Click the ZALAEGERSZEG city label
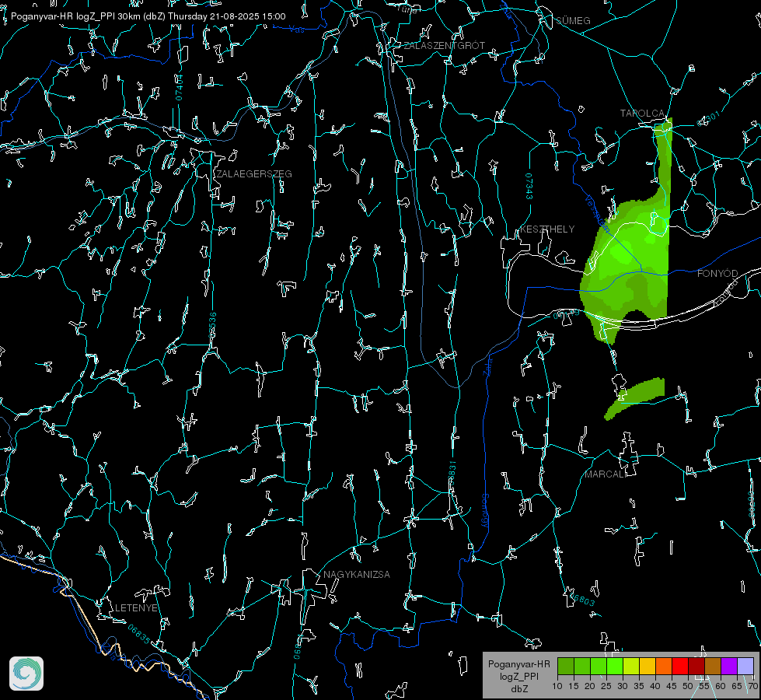The width and height of the screenshot is (761, 700). pyautogui.click(x=254, y=174)
